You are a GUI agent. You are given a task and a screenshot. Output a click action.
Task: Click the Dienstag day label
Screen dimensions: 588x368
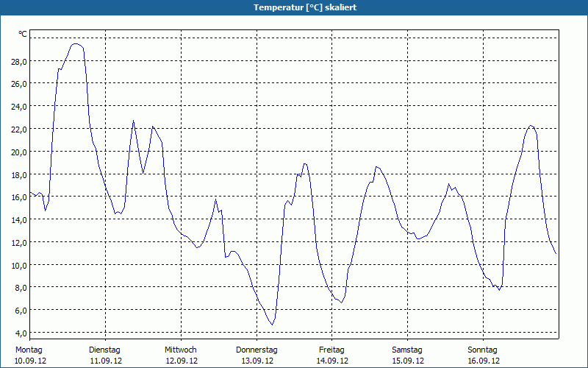[x=104, y=350]
